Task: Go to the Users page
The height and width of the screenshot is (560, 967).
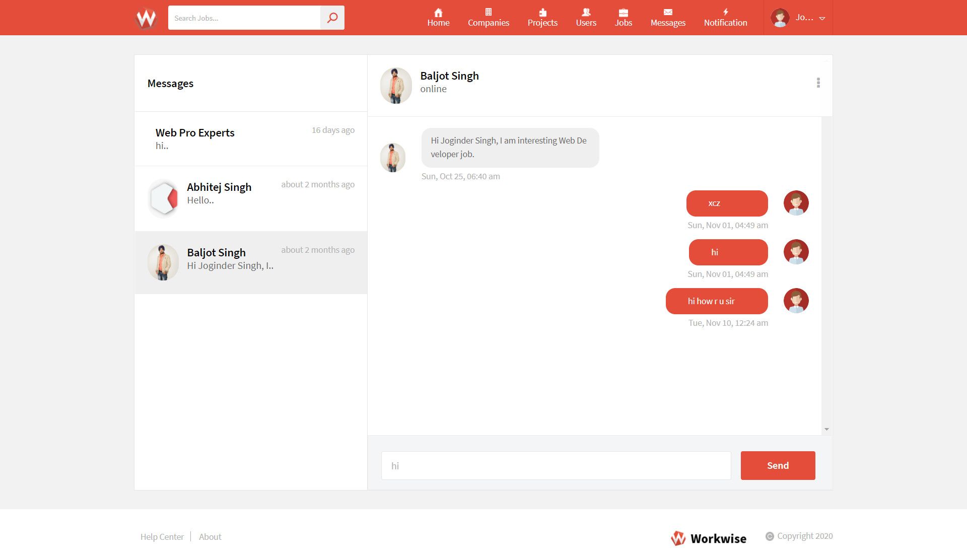Action: 586,18
